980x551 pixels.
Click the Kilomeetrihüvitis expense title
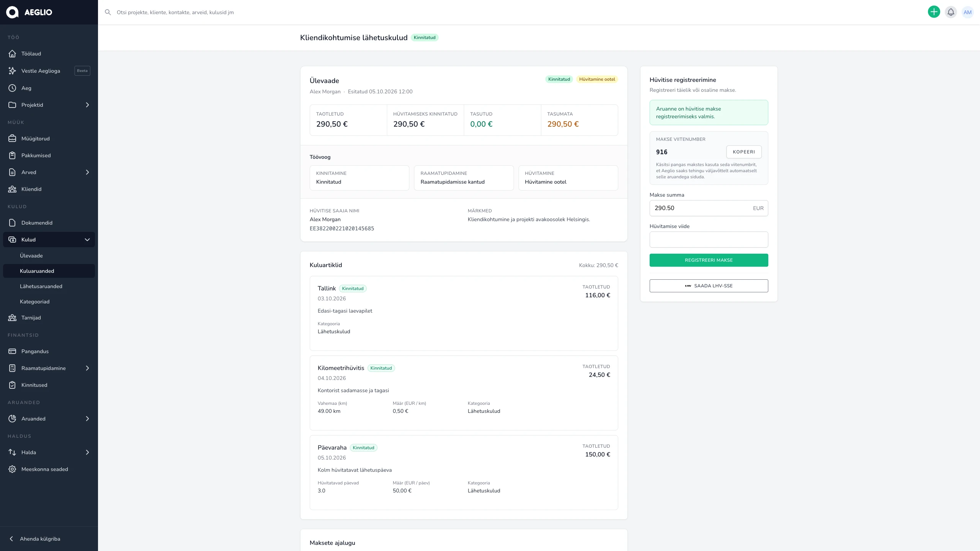pos(341,368)
